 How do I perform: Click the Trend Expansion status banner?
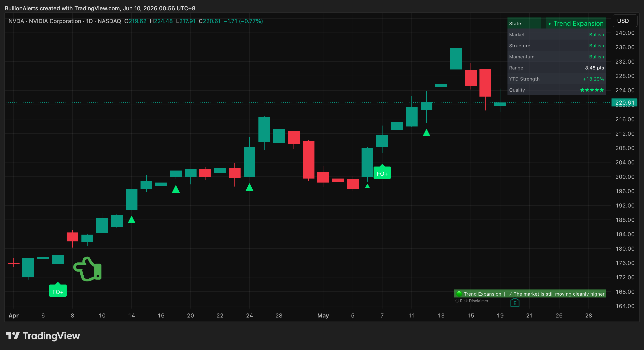pyautogui.click(x=530, y=294)
